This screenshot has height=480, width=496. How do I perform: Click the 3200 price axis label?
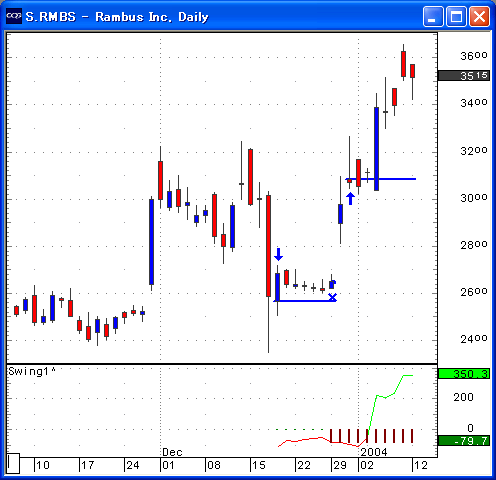[x=474, y=151]
